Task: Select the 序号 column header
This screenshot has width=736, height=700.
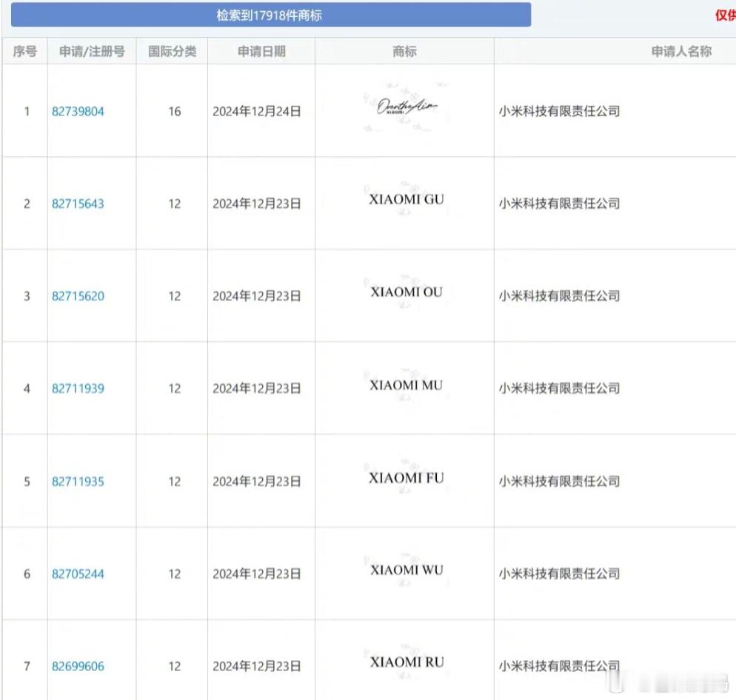Action: pyautogui.click(x=26, y=51)
